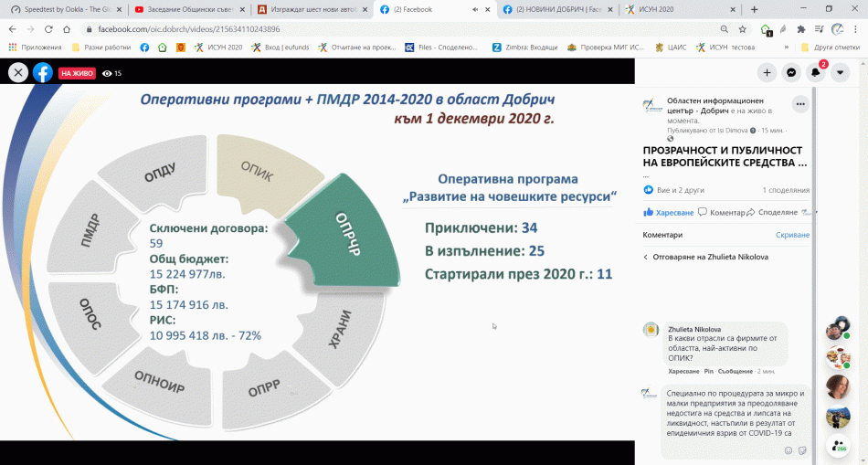
Task: Open the Chrome profile avatar
Action: 838,29
